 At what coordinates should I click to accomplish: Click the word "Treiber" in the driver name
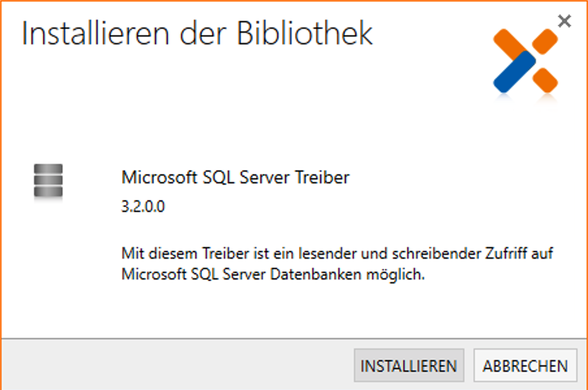coord(325,177)
